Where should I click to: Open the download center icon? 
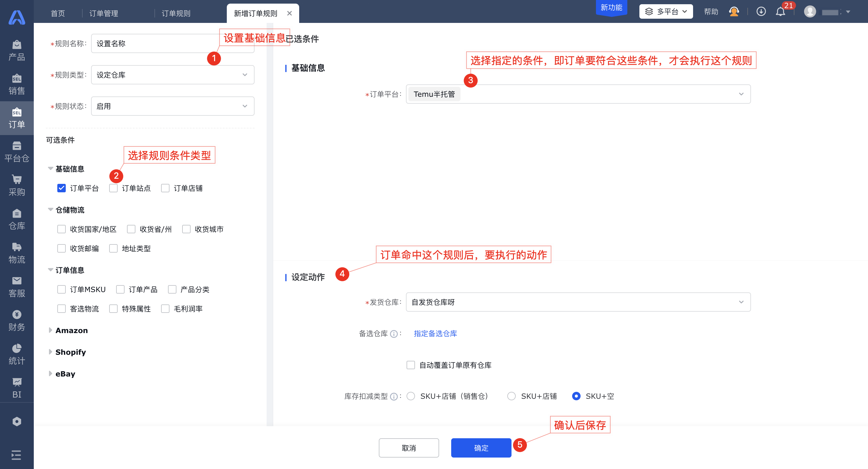pos(761,12)
